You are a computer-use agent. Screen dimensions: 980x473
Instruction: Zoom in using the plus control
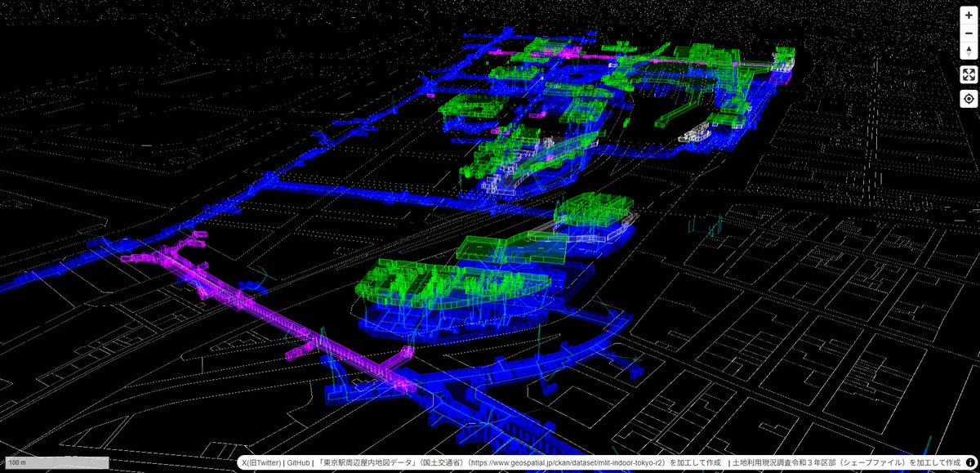pos(968,14)
